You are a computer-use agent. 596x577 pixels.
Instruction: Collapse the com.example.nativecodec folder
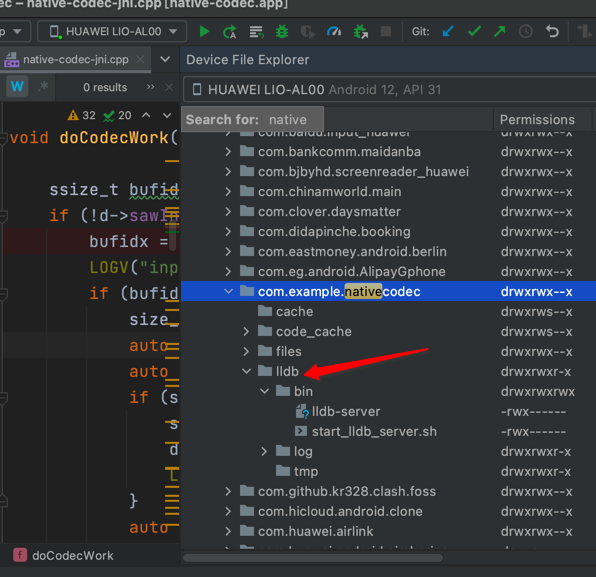[x=228, y=292]
